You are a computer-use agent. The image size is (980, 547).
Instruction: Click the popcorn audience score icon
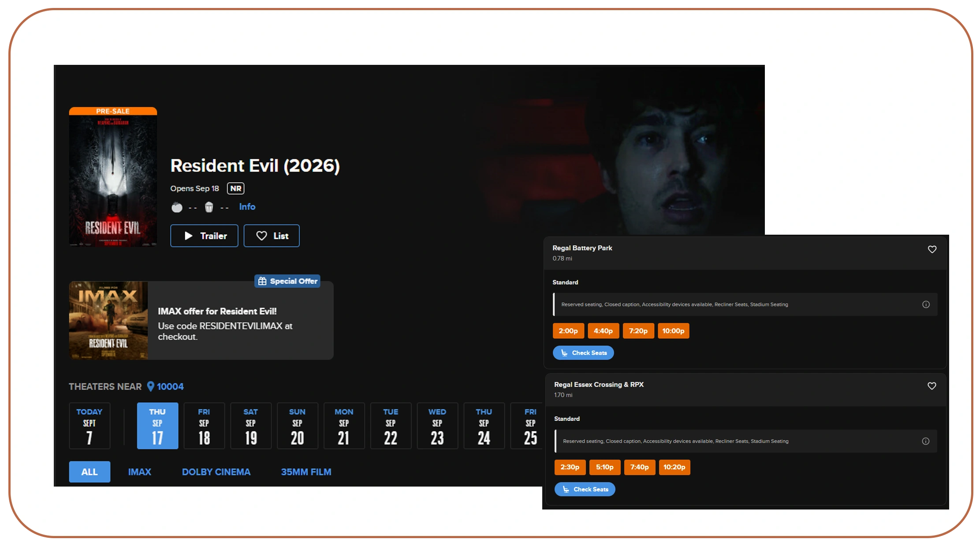pos(209,207)
